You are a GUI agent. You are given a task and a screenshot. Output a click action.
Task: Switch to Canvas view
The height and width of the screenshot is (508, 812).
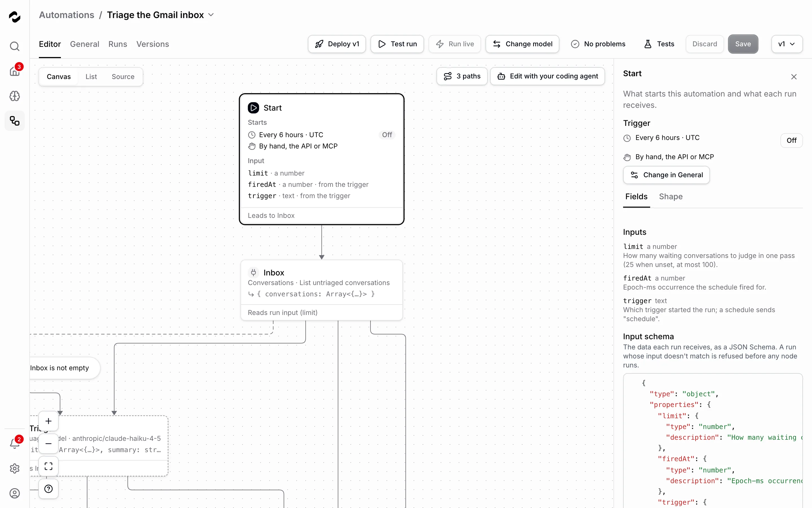click(x=59, y=76)
